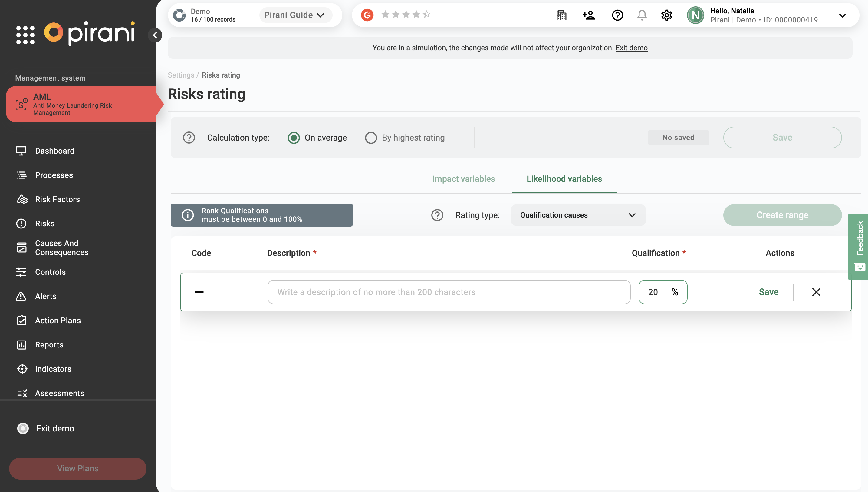This screenshot has height=492, width=868.
Task: Click the Exit demo link in the banner
Action: coord(631,48)
